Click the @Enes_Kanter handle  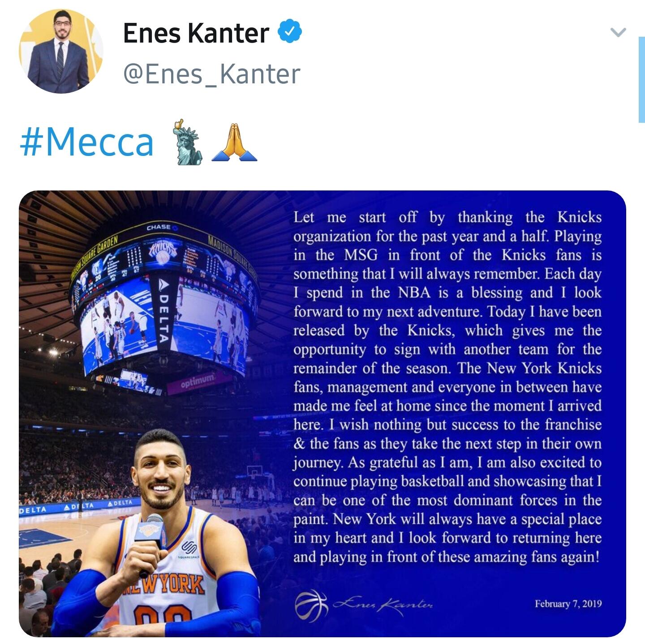point(211,74)
